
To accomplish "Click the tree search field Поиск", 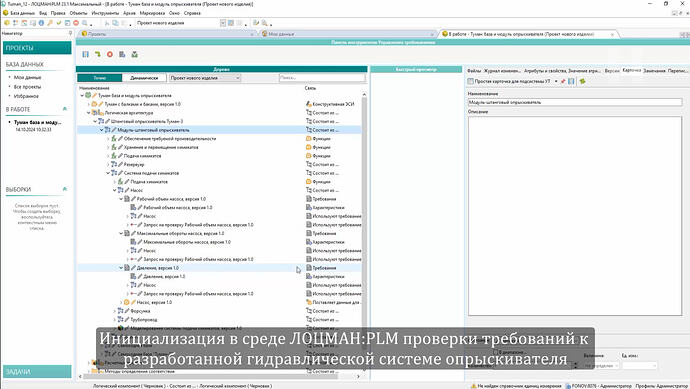I will [322, 78].
